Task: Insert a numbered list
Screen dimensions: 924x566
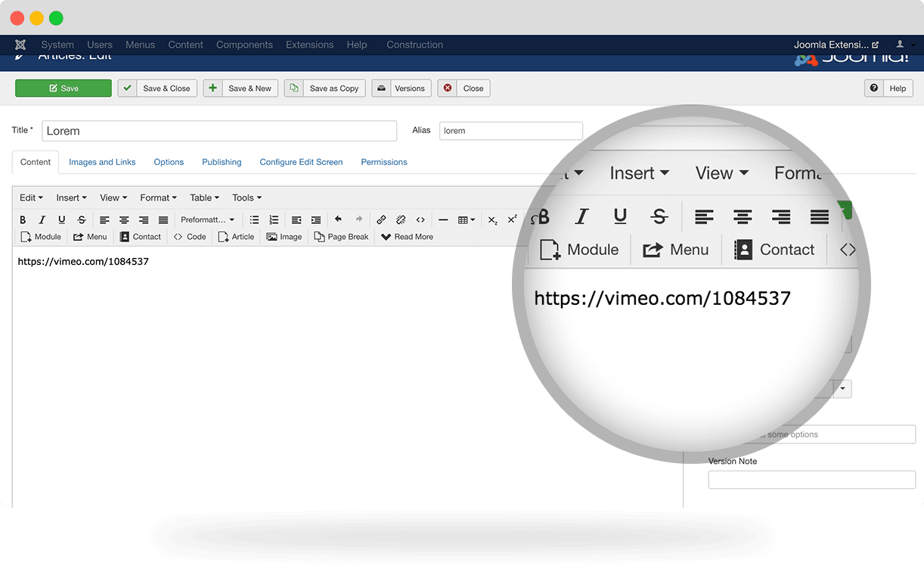Action: (274, 220)
